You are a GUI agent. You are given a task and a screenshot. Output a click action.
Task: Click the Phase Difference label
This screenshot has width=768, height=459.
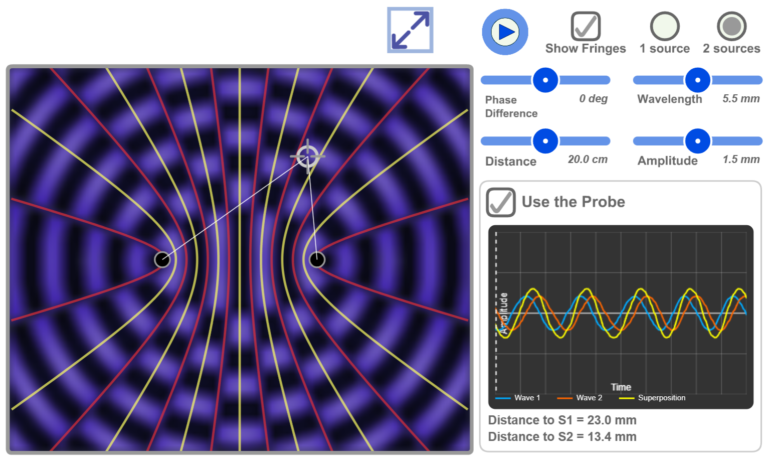(511, 106)
